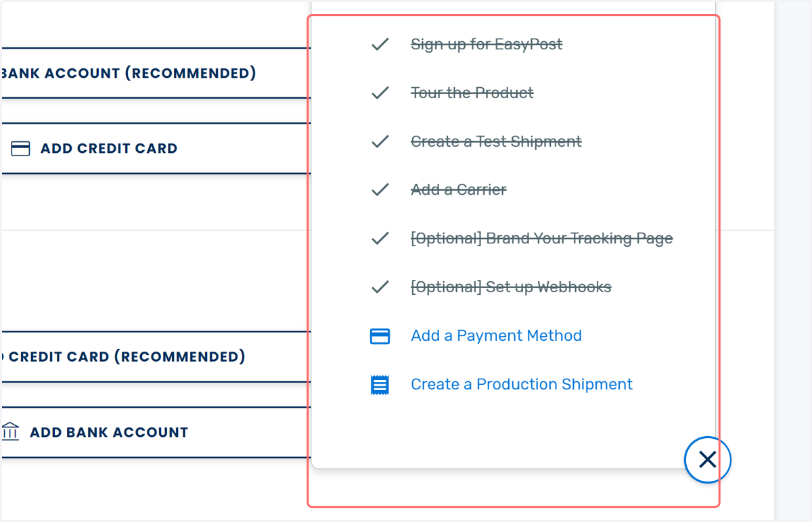This screenshot has width=812, height=522.
Task: Click the ADD BANK ACCOUNT button
Action: click(x=156, y=433)
